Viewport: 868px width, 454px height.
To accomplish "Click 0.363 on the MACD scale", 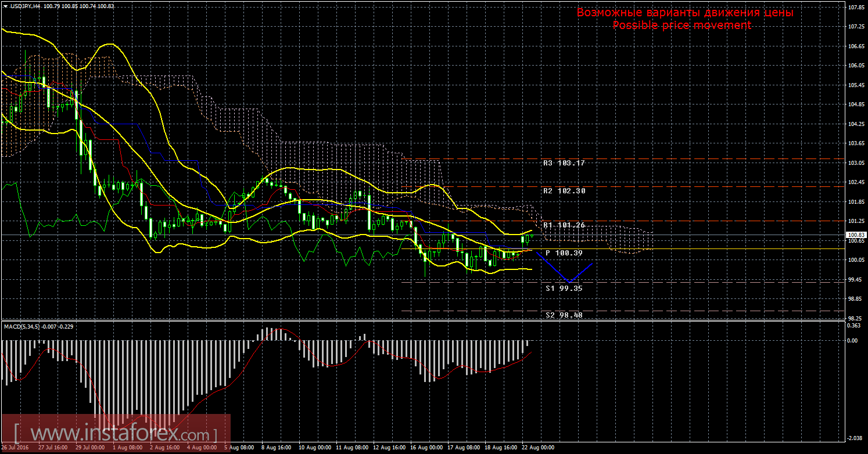I will tap(855, 326).
